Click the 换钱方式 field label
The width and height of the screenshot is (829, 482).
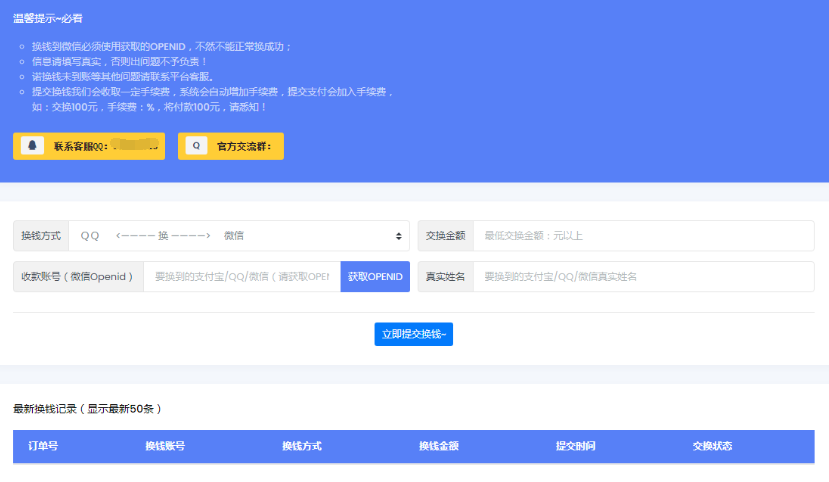point(41,236)
